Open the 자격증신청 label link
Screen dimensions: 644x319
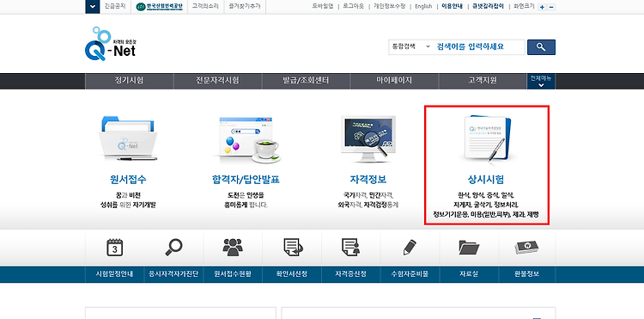click(350, 274)
